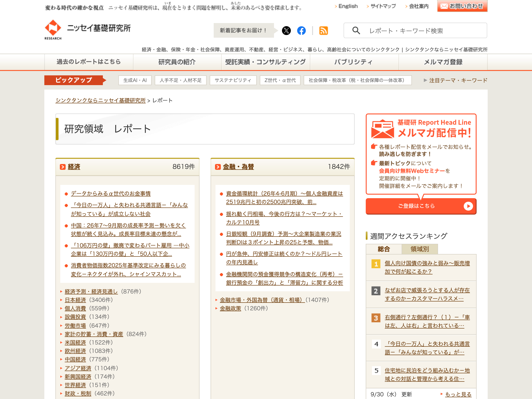The height and width of the screenshot is (399, 532).
Task: Open the 金融政策 category link
Action: (x=230, y=309)
